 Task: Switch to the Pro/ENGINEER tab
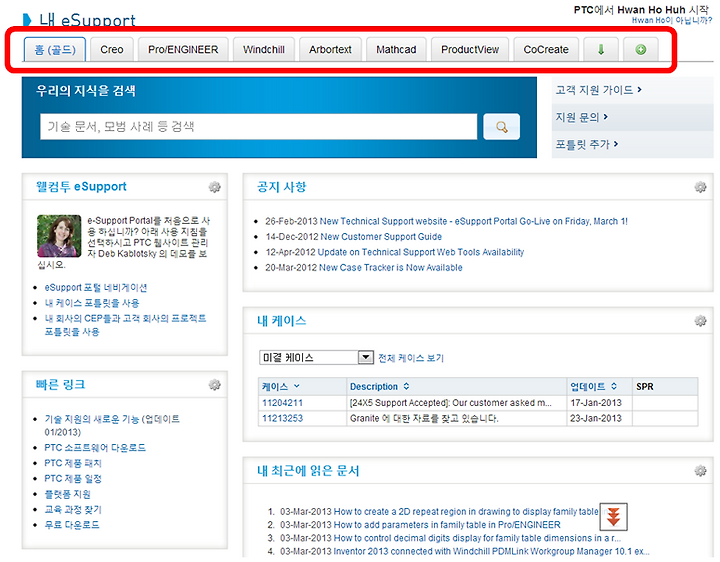(x=183, y=49)
